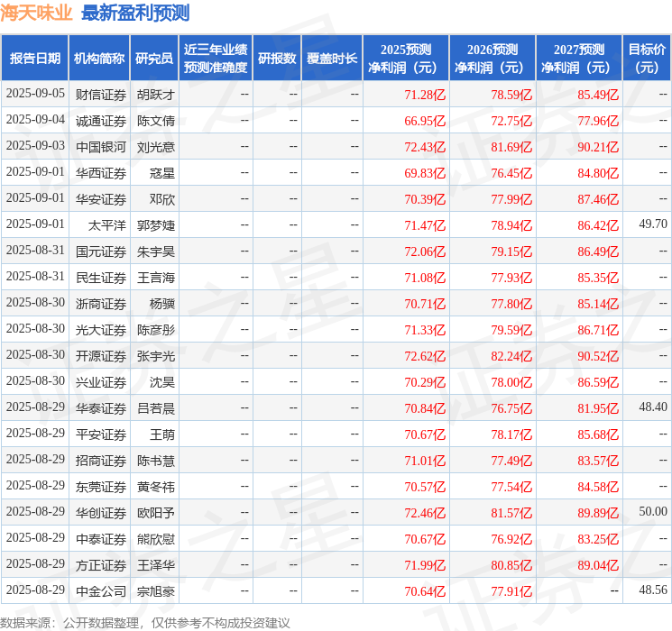Select the 2027预测净利润 column header

pos(578,59)
